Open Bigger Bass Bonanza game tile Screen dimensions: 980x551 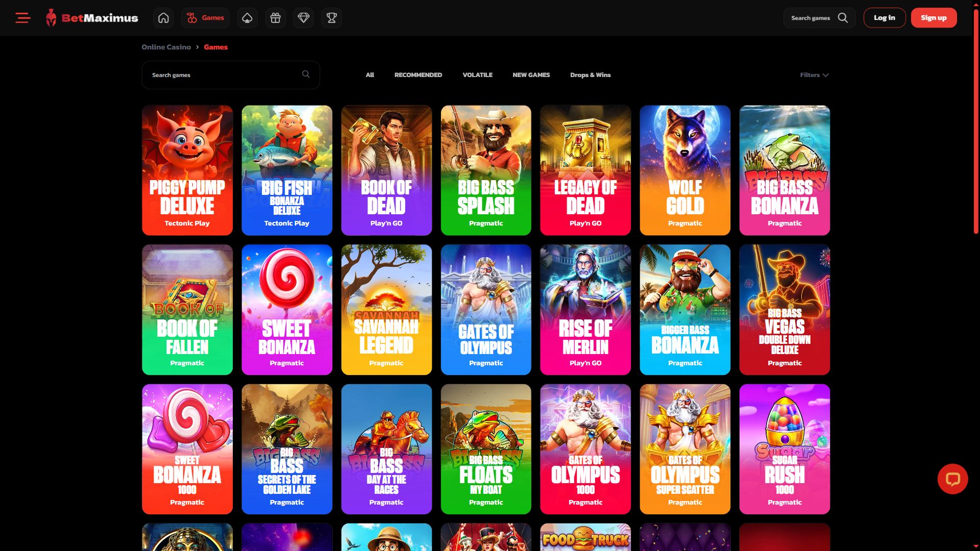pos(685,310)
